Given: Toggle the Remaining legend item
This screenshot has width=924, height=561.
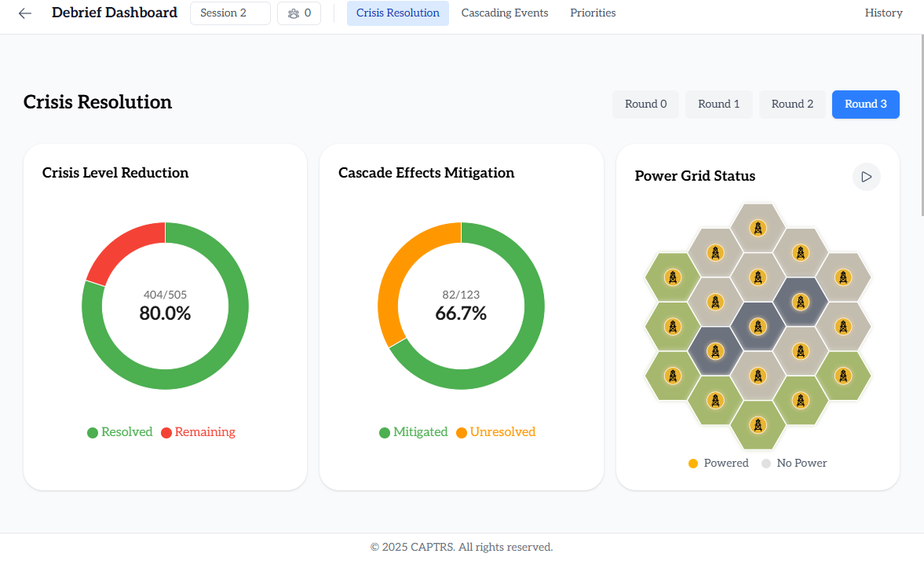Looking at the screenshot, I should pyautogui.click(x=198, y=432).
